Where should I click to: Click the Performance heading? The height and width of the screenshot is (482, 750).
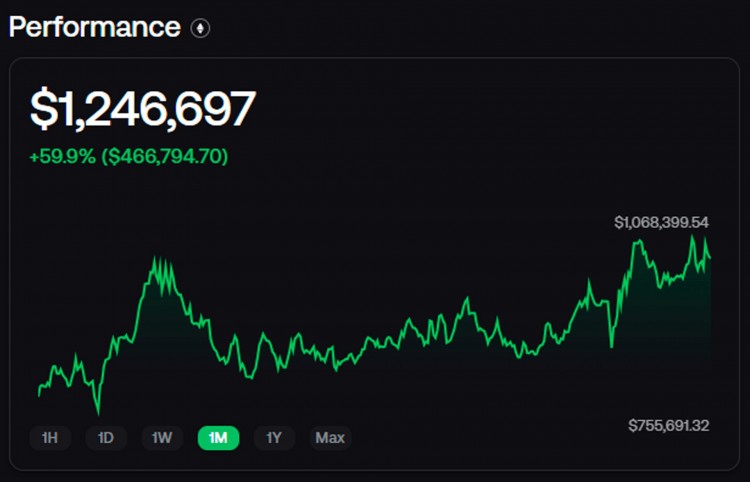coord(95,27)
